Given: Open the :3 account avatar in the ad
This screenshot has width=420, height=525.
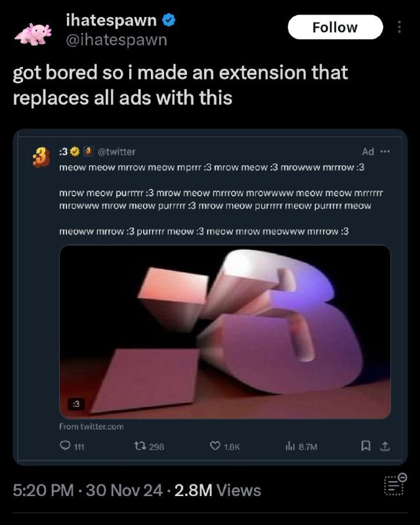Looking at the screenshot, I should [x=41, y=157].
